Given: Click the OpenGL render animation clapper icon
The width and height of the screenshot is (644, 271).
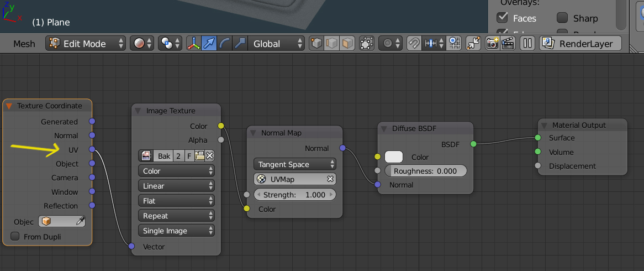Looking at the screenshot, I should coord(508,44).
